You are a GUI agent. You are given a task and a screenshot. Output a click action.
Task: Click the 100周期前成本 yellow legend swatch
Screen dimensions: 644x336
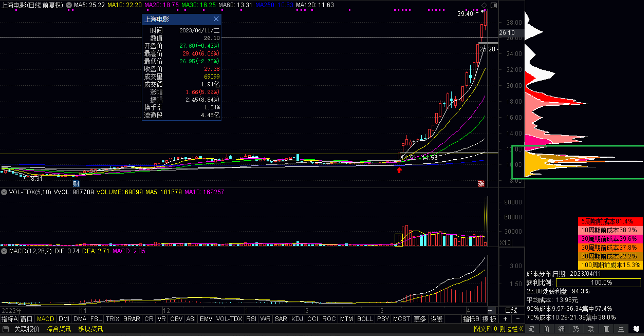pos(610,265)
